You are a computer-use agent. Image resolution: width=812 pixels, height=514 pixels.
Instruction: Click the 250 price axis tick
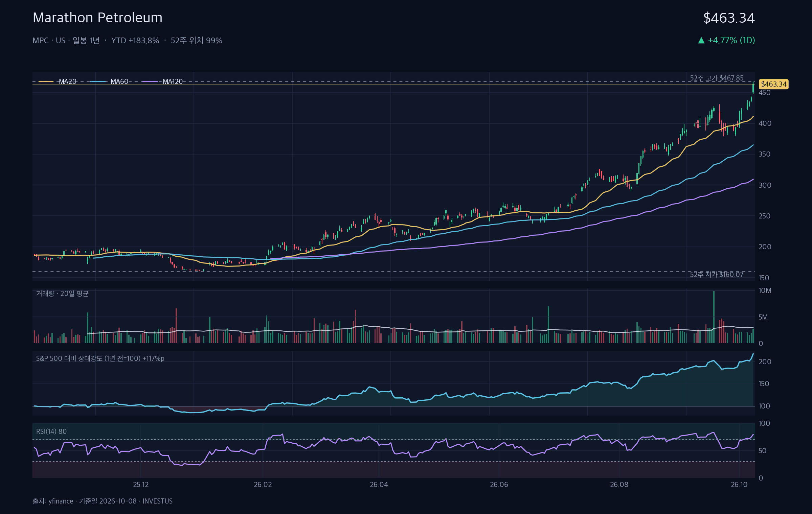pos(765,216)
